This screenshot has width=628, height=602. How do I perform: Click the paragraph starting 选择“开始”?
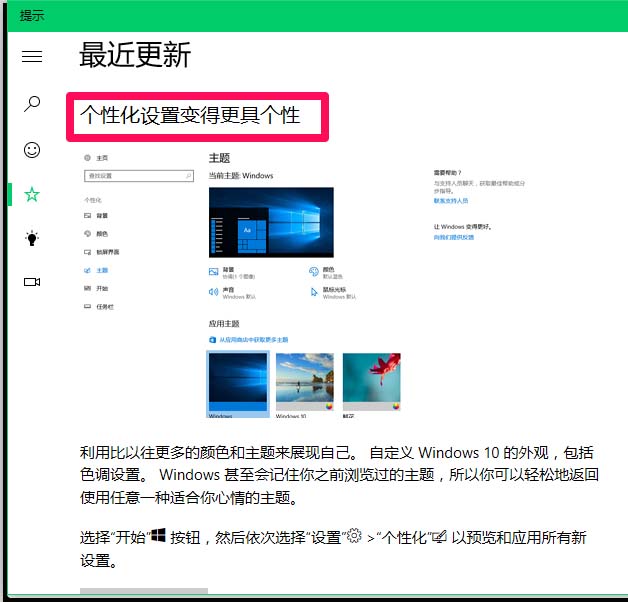(333, 548)
